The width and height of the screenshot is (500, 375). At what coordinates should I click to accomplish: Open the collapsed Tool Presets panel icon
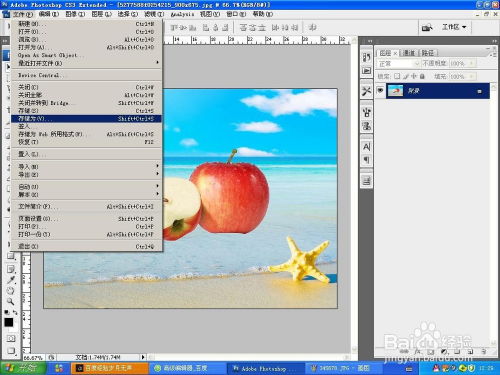(367, 91)
